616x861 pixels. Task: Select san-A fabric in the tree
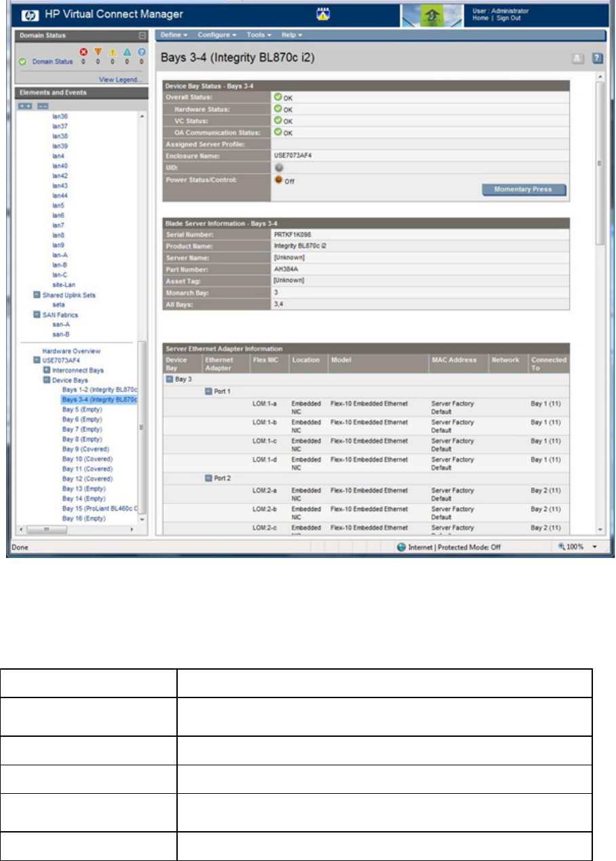click(60, 324)
